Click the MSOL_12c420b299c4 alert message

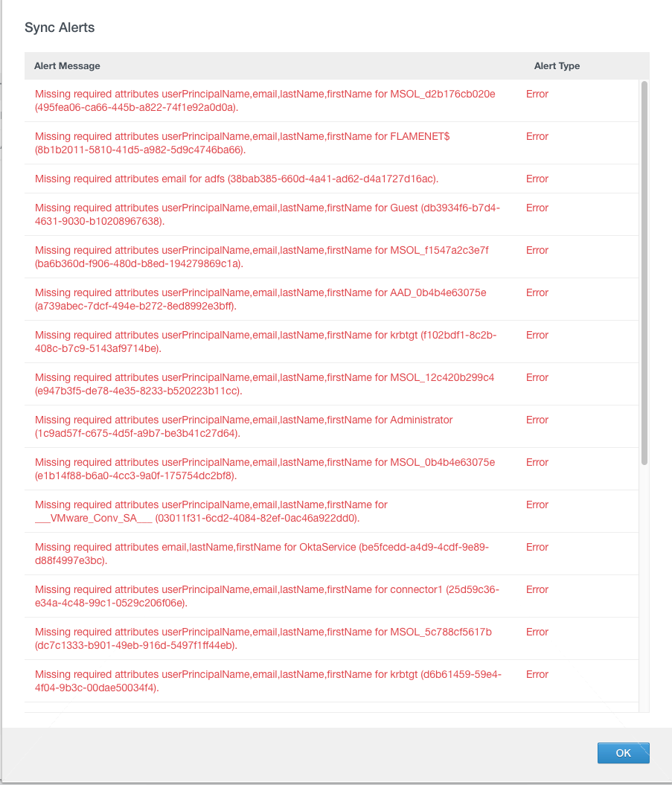point(264,384)
